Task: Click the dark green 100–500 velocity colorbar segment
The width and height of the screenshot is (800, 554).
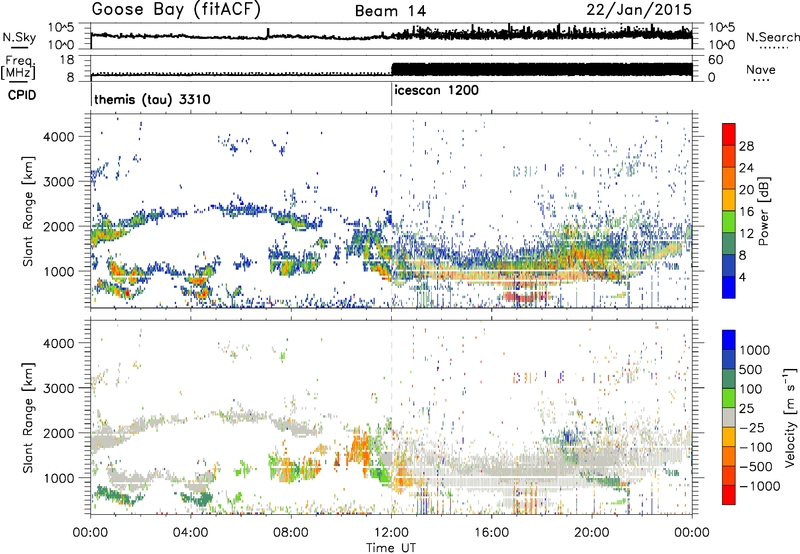Action: (x=729, y=379)
